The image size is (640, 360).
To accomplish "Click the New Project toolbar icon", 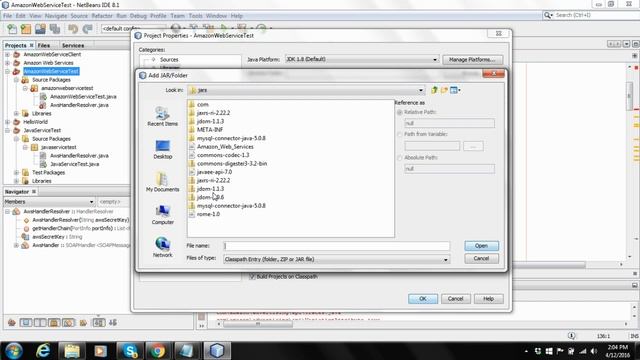I will point(26,29).
